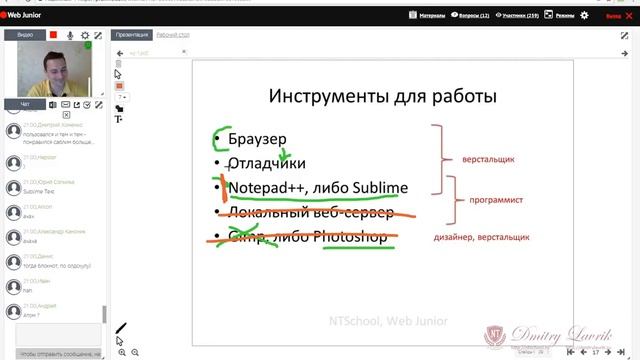
Task: Open video panel settings gear
Action: tap(85, 36)
